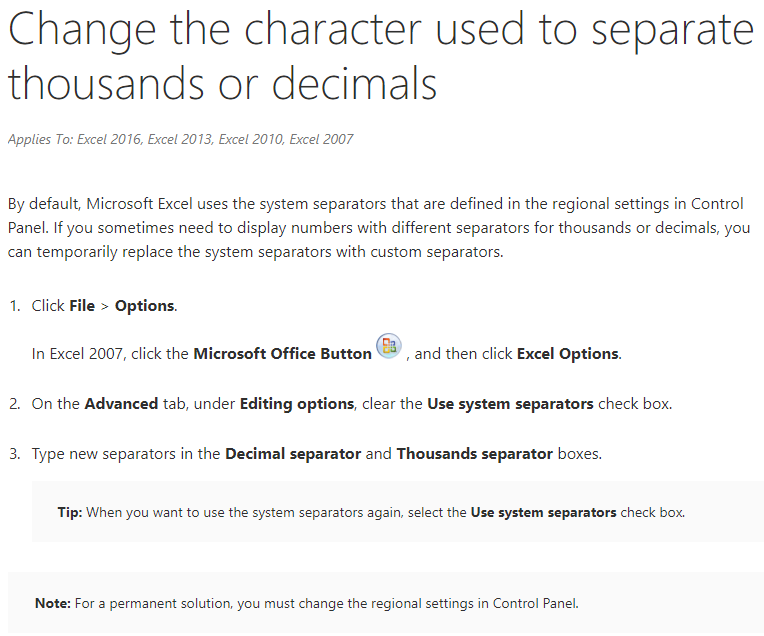
Task: Click the bold "Tip:" label
Action: (x=69, y=512)
